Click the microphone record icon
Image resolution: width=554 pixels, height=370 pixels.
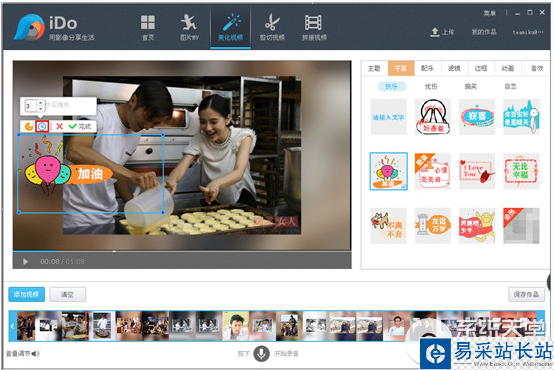pos(261,353)
